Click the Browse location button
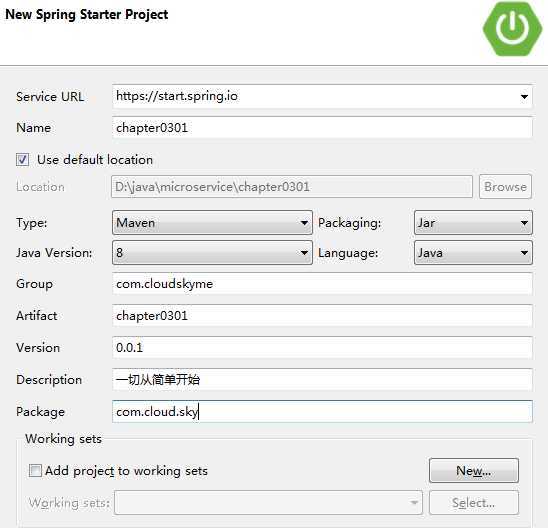The image size is (548, 528). [505, 187]
